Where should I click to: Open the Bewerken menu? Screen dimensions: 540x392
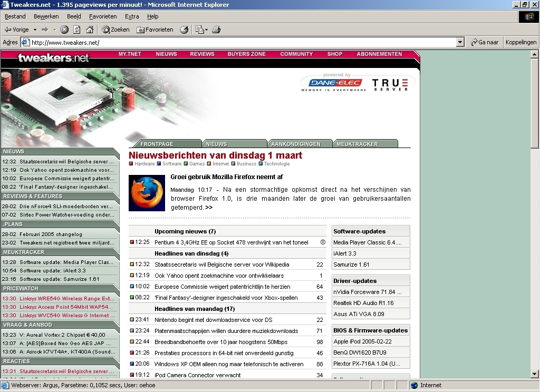tap(46, 16)
